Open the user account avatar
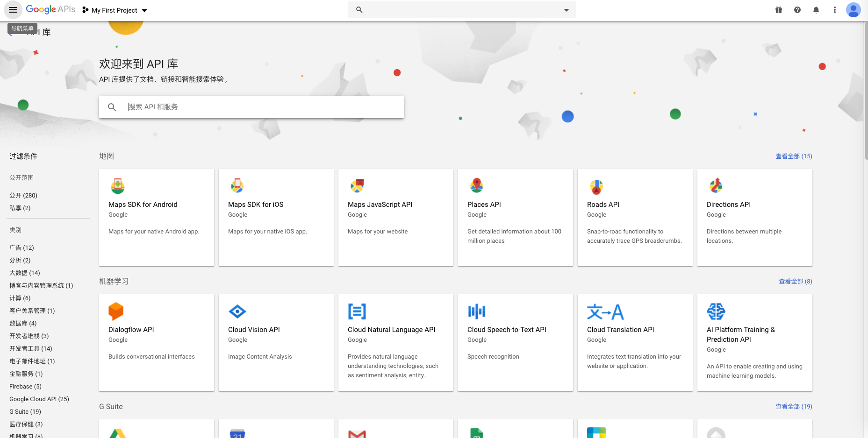868x438 pixels. 854,10
